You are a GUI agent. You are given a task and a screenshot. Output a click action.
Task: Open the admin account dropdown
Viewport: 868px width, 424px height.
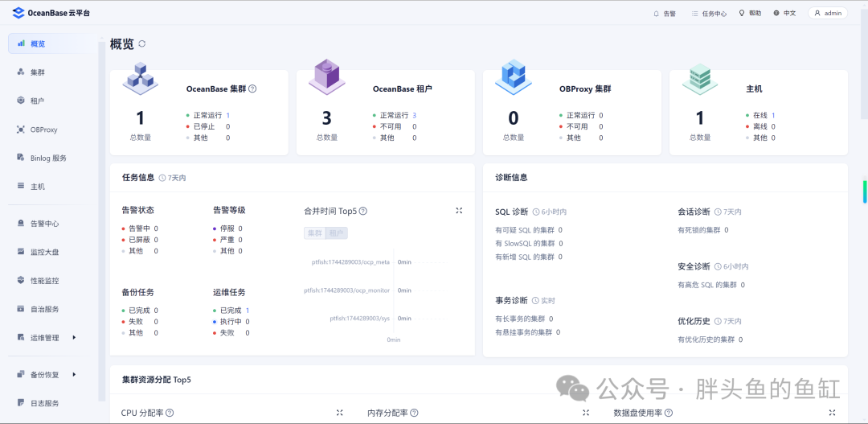pos(828,14)
